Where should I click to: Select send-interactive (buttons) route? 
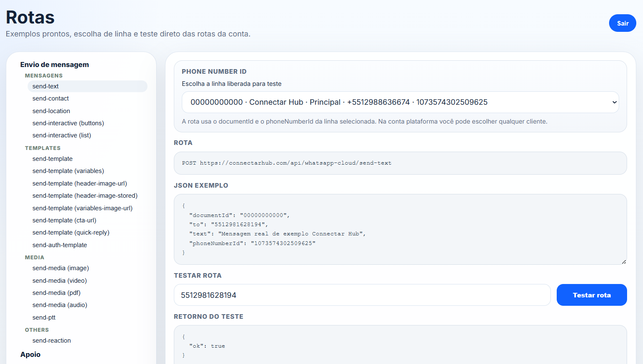(x=68, y=123)
